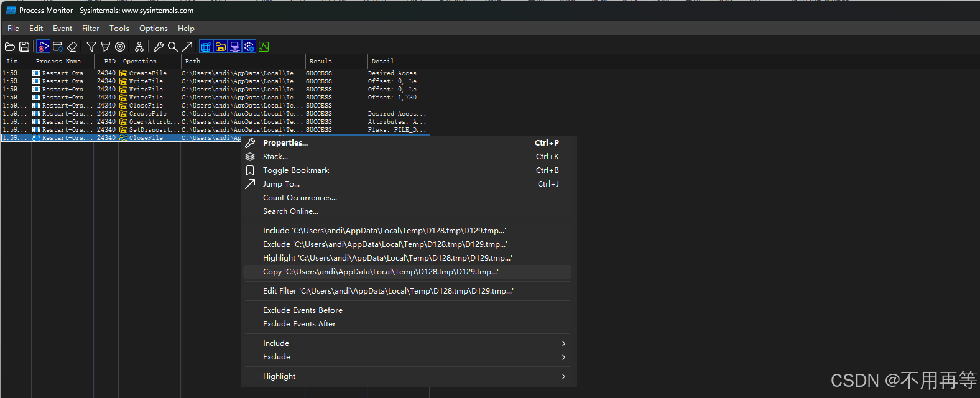Select the QueryAttrib... operation row
The width and height of the screenshot is (980, 398).
point(215,122)
